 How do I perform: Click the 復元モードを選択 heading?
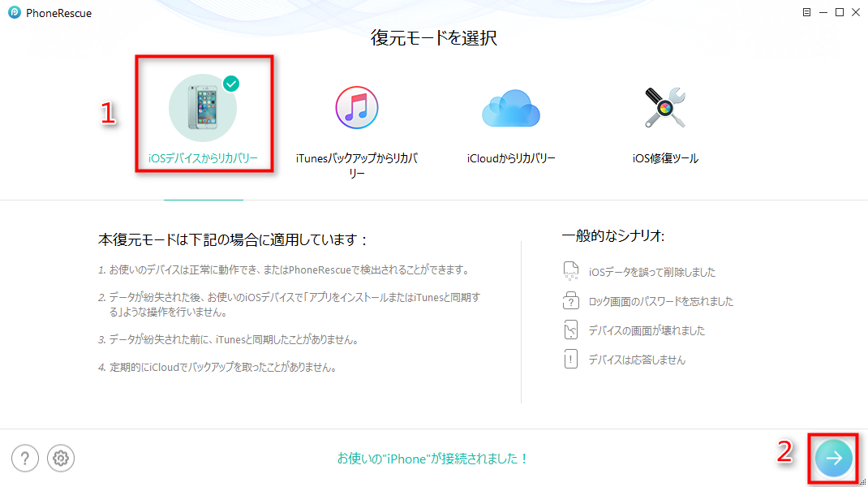[434, 37]
